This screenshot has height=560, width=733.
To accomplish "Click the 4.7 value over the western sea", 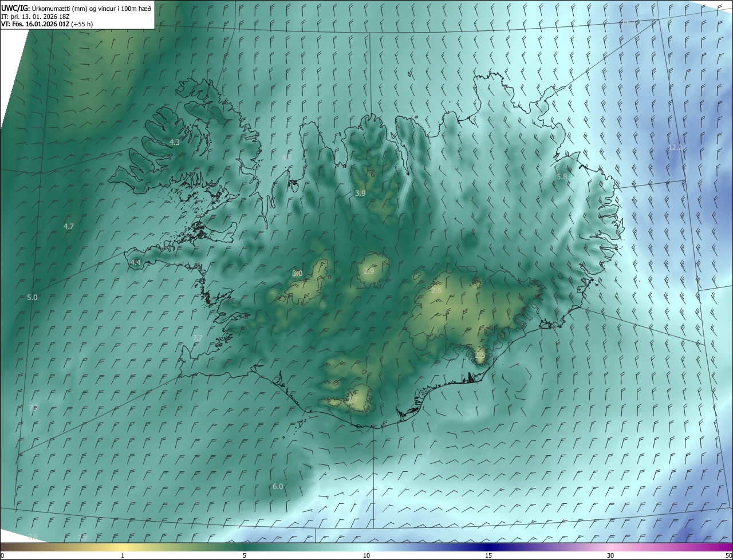I will [69, 227].
